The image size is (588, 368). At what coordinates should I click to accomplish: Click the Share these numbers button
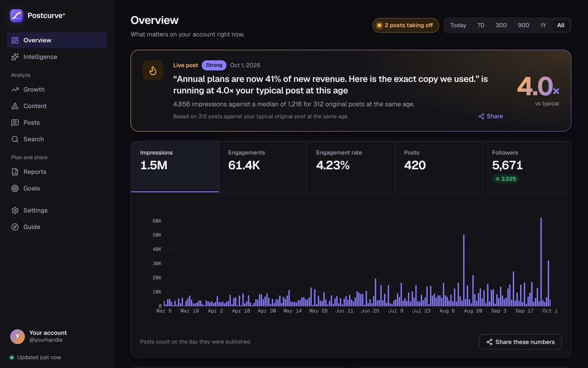[520, 342]
